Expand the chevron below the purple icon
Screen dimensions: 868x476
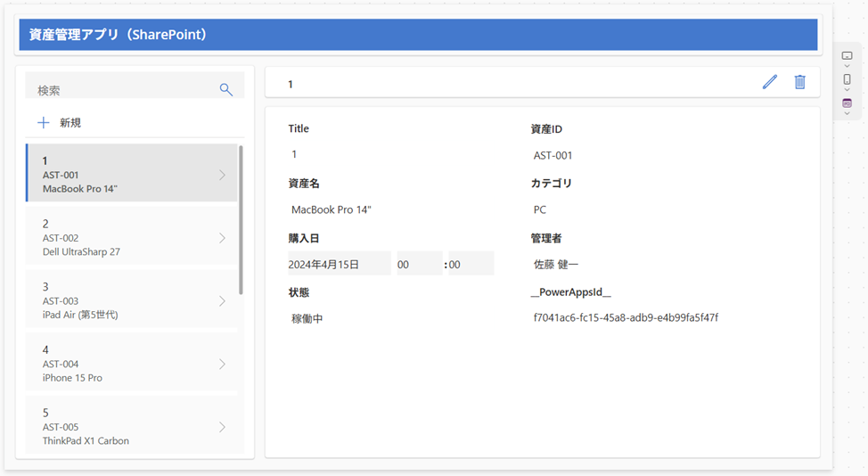click(x=847, y=113)
